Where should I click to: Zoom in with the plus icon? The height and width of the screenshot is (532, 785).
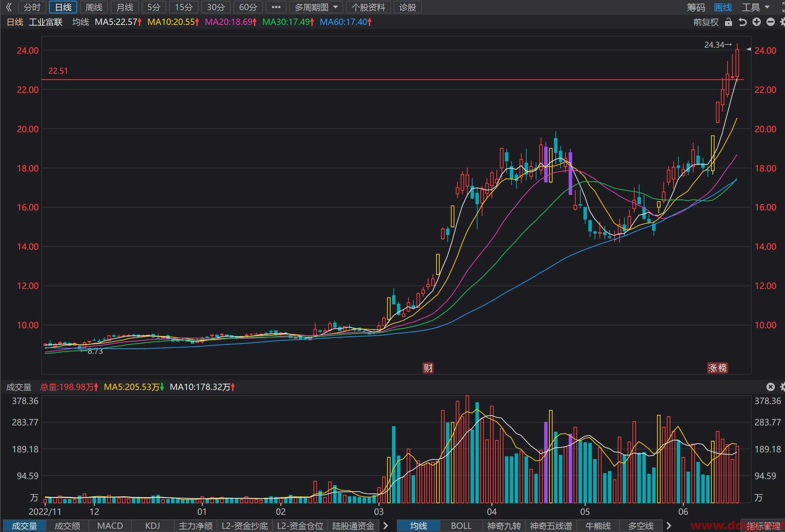point(757,22)
